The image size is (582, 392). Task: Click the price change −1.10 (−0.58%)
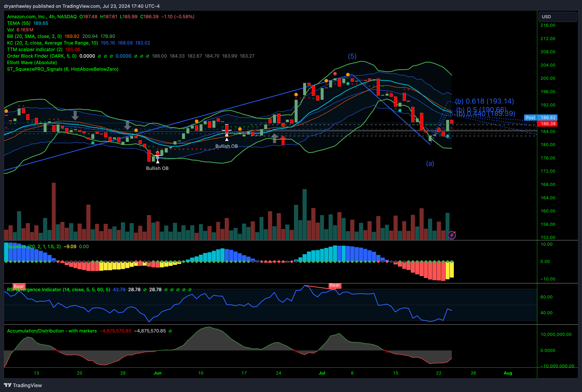(178, 17)
